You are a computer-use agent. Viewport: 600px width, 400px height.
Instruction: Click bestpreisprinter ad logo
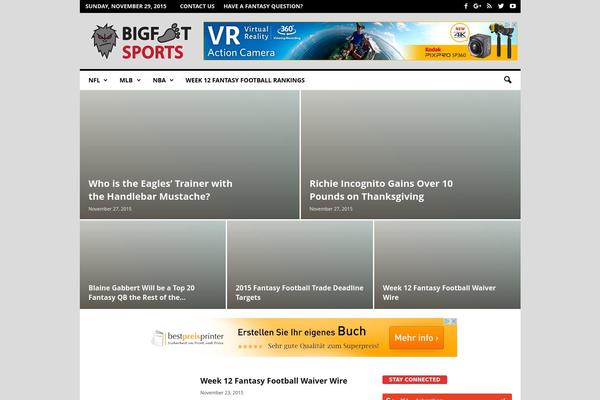pyautogui.click(x=188, y=338)
